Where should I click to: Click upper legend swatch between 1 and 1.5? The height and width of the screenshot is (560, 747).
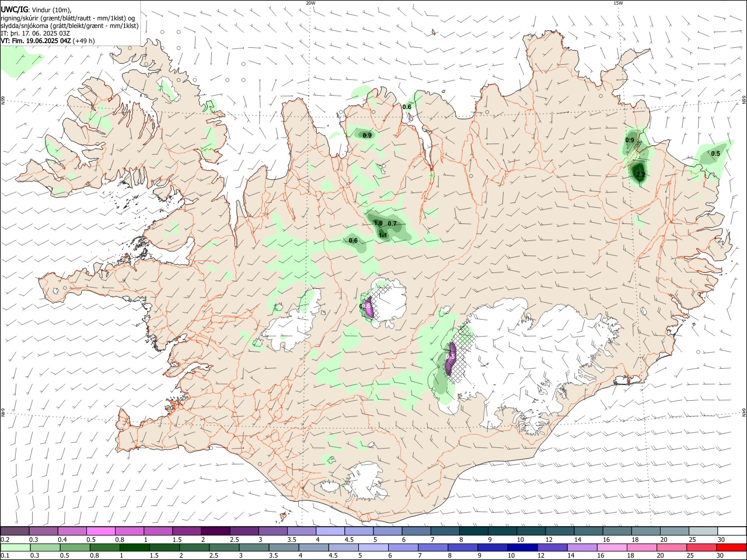(159, 531)
